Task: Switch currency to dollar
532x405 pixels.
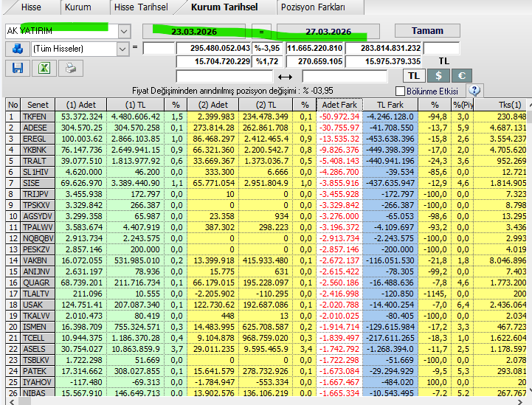Action: click(438, 76)
